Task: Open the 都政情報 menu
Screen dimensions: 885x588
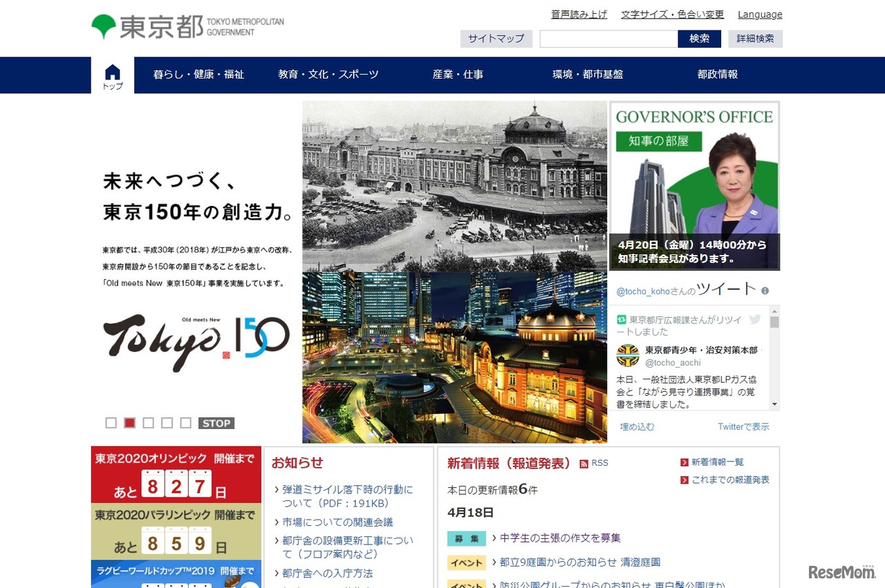Action: click(718, 75)
